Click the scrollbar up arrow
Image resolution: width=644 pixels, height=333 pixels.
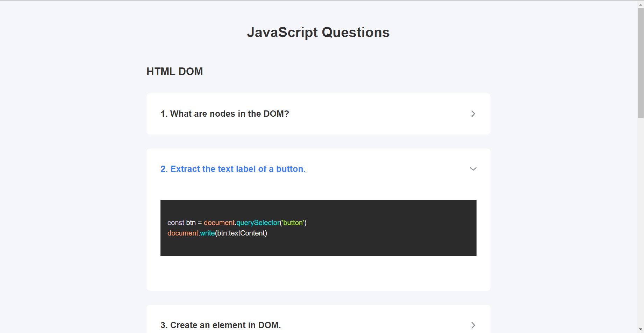(x=641, y=5)
